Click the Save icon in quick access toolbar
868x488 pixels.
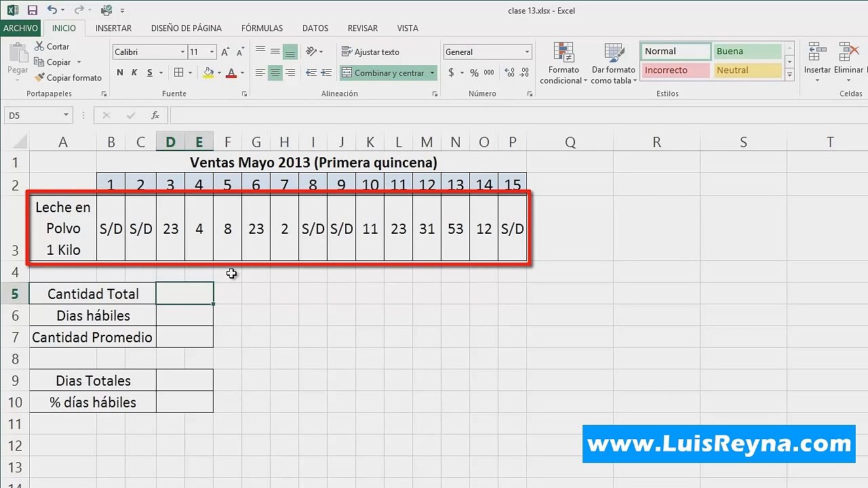tap(32, 10)
